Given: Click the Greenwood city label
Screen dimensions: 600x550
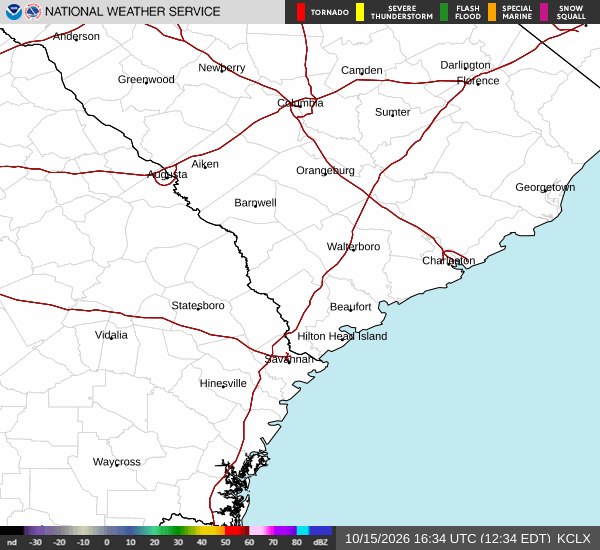Looking at the screenshot, I should click(x=146, y=80).
